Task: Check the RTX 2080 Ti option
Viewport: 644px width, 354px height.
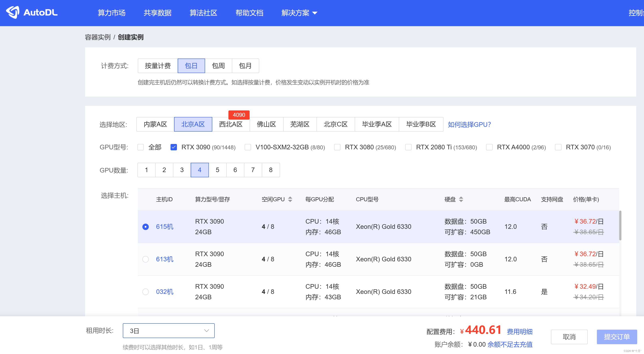Action: pos(408,147)
